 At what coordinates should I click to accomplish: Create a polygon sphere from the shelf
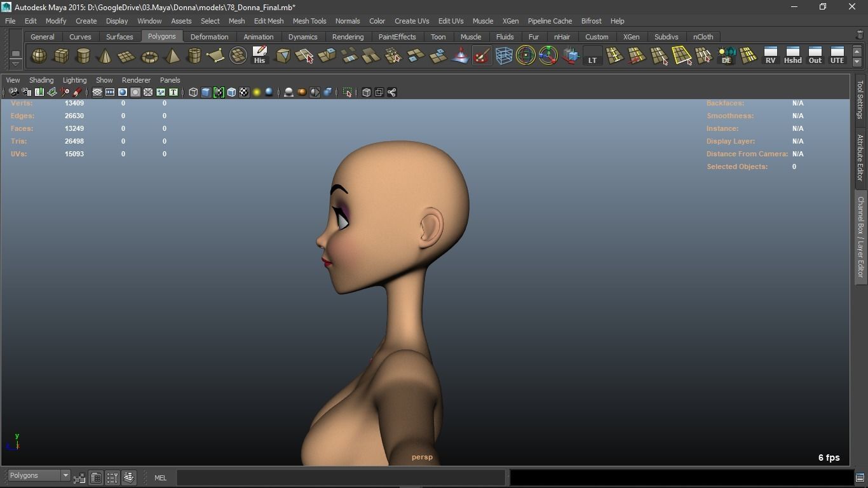(x=39, y=56)
